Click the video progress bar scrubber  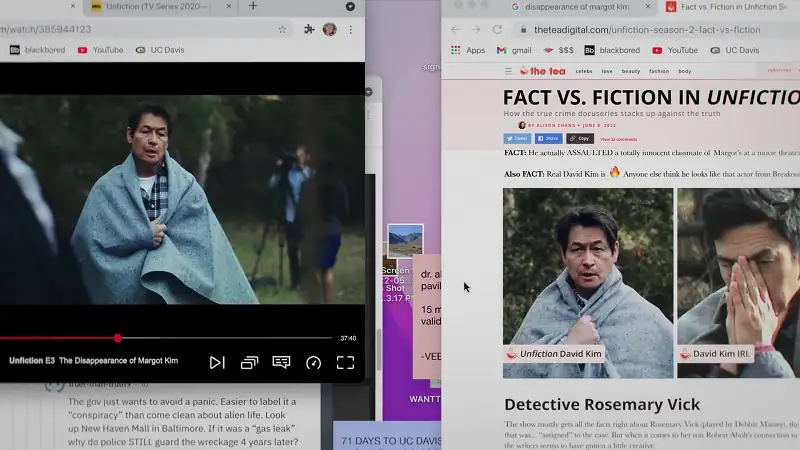click(118, 338)
